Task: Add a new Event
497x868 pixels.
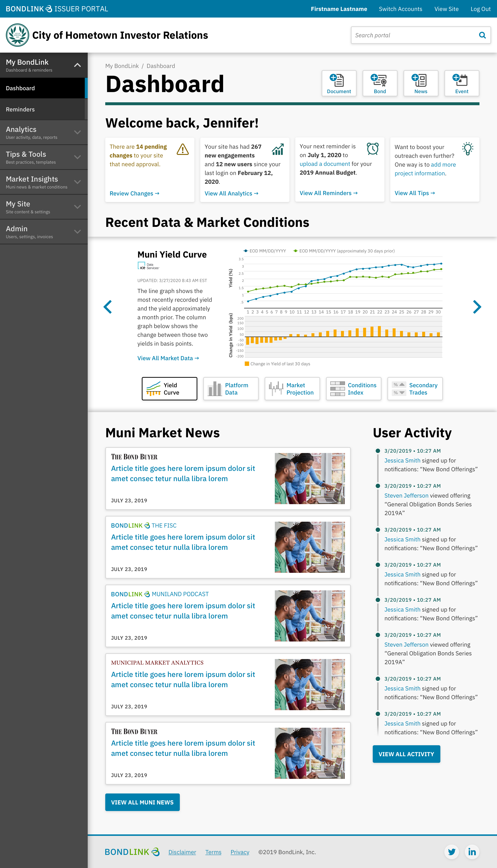Action: click(462, 83)
